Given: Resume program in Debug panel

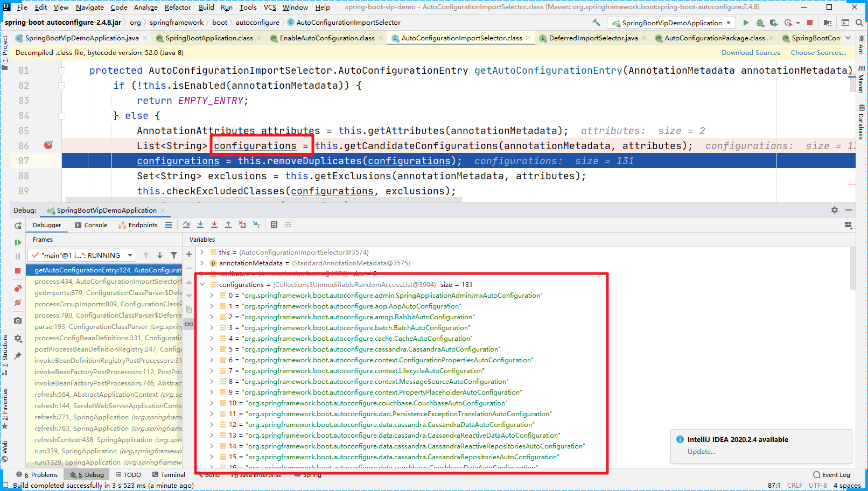Looking at the screenshot, I should [x=18, y=243].
